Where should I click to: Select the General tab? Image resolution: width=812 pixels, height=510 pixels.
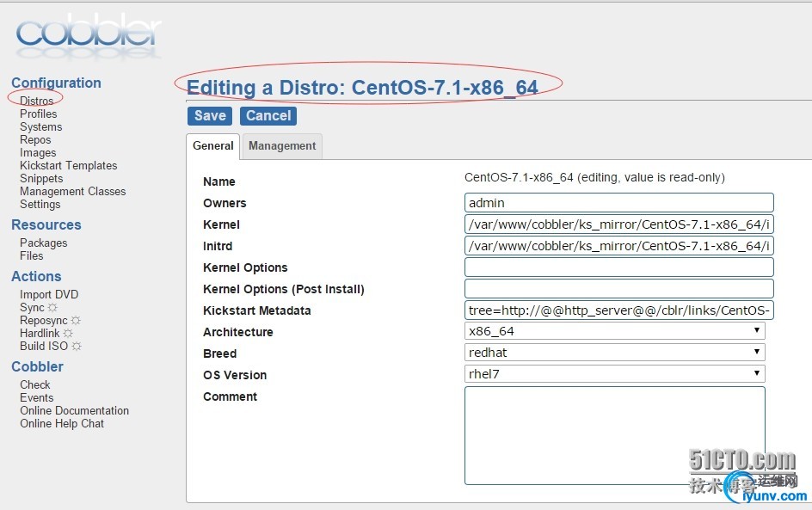[x=213, y=146]
